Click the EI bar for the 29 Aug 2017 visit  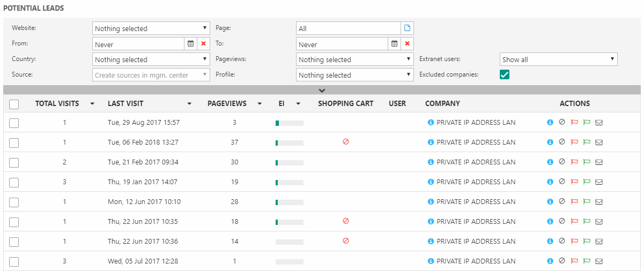click(x=289, y=123)
